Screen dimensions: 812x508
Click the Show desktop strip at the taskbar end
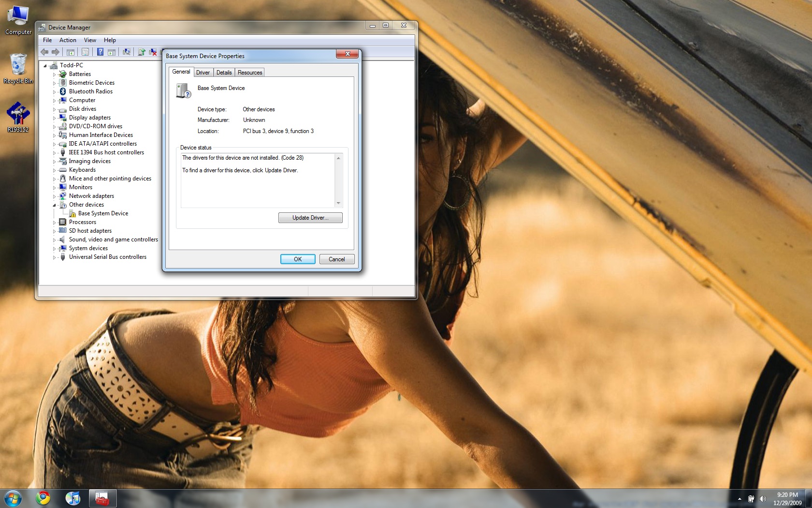pos(809,498)
